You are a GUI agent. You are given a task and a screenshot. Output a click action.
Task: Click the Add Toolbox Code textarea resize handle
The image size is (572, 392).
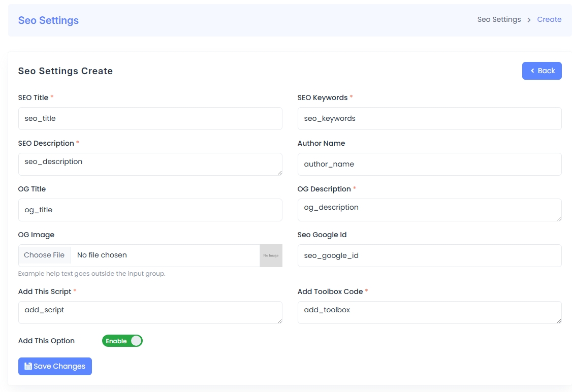coord(559,321)
